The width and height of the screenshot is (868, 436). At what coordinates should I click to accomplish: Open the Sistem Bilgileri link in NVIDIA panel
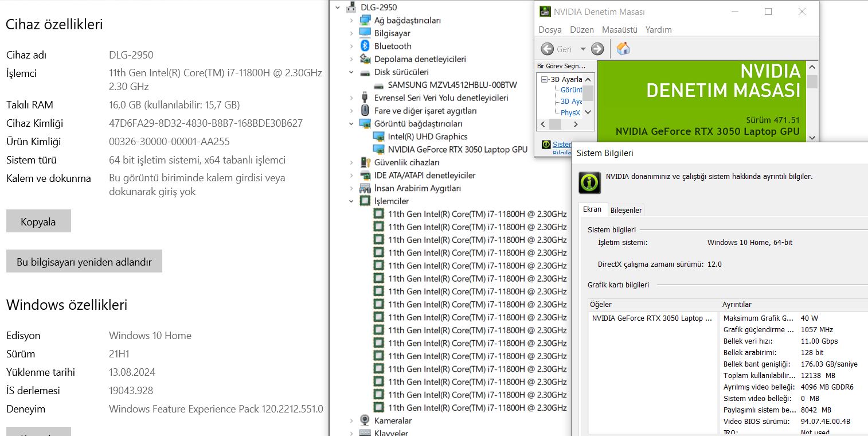tap(562, 148)
